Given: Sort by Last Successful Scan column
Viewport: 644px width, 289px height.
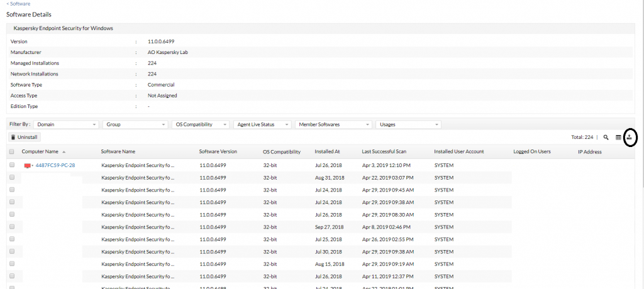Looking at the screenshot, I should pos(384,151).
